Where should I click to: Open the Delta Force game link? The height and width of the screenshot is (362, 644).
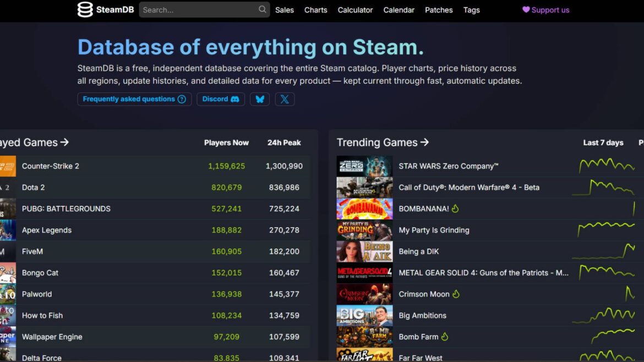[41, 358]
